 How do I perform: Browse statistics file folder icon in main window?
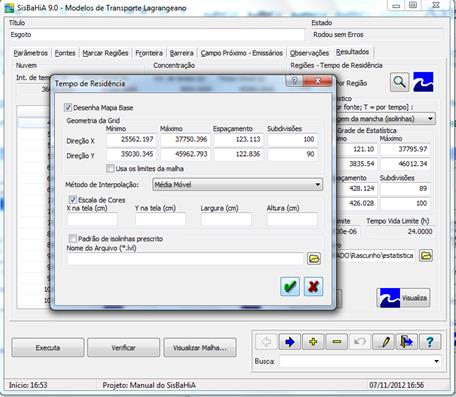426,256
